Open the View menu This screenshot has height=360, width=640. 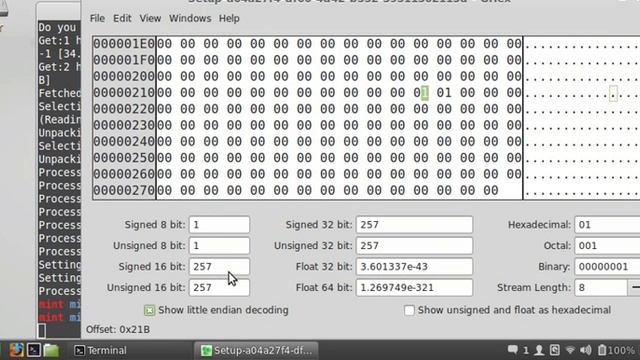tap(150, 18)
